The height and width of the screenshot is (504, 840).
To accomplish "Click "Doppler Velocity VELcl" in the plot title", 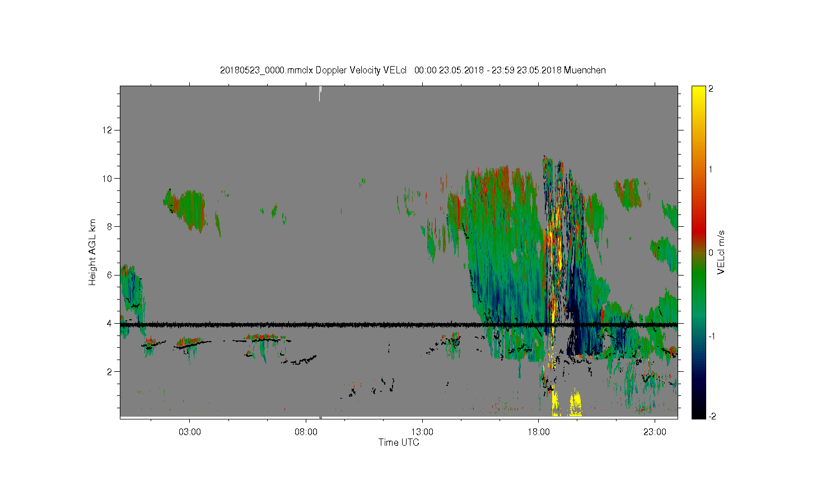I will tap(361, 70).
